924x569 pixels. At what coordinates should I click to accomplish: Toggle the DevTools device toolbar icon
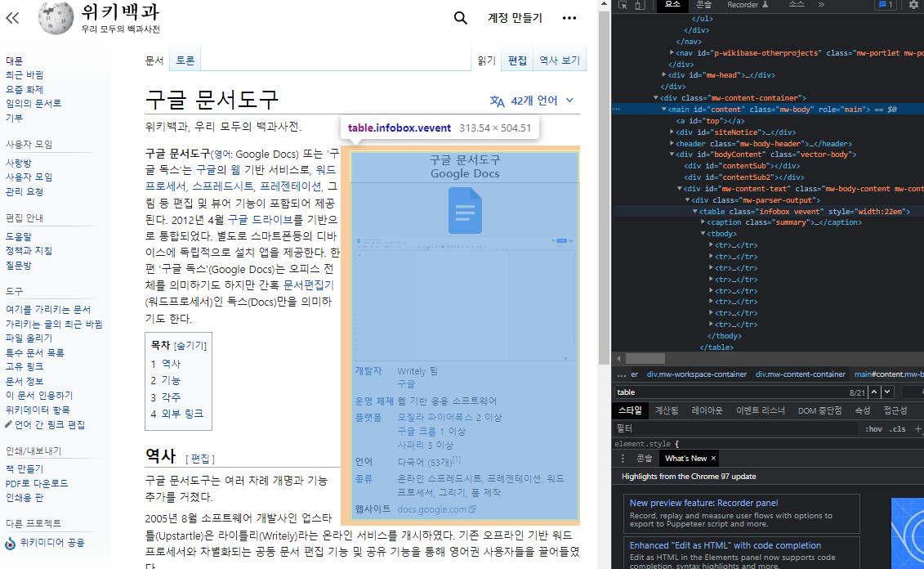(x=640, y=5)
